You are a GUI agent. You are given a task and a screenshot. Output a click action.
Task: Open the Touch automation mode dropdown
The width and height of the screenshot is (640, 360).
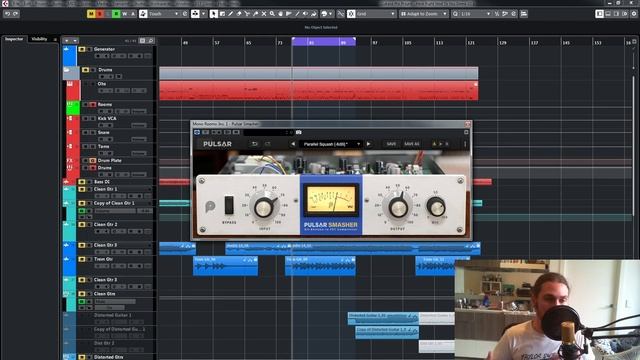(164, 14)
